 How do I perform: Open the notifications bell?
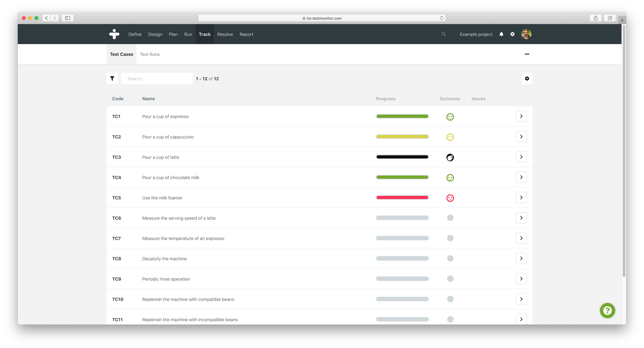pos(501,34)
